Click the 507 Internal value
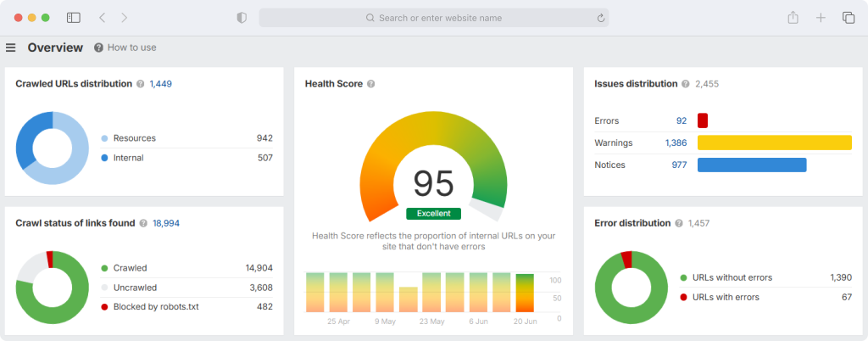The image size is (868, 341). click(265, 158)
